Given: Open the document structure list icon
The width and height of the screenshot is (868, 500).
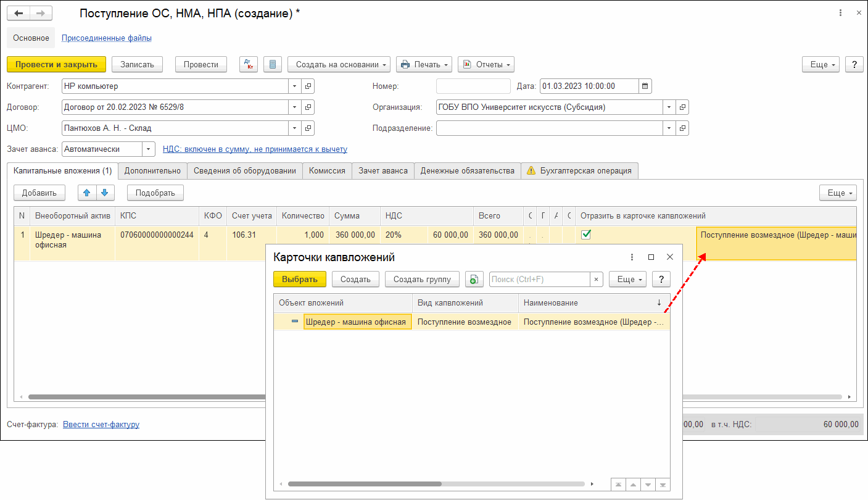Looking at the screenshot, I should pyautogui.click(x=273, y=64).
